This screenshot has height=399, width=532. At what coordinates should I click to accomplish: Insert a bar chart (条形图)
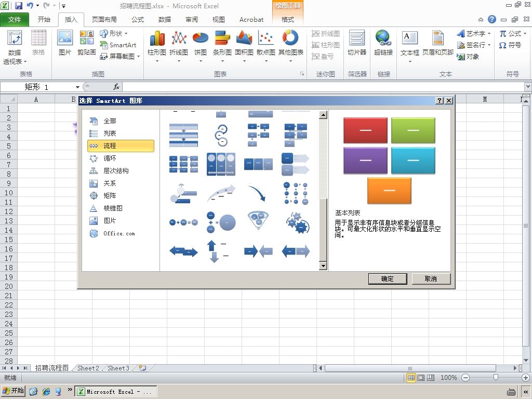click(222, 46)
